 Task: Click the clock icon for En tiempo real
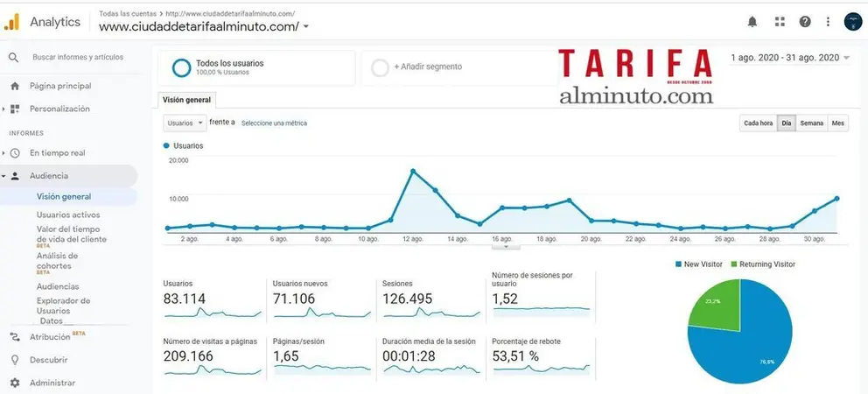click(15, 153)
